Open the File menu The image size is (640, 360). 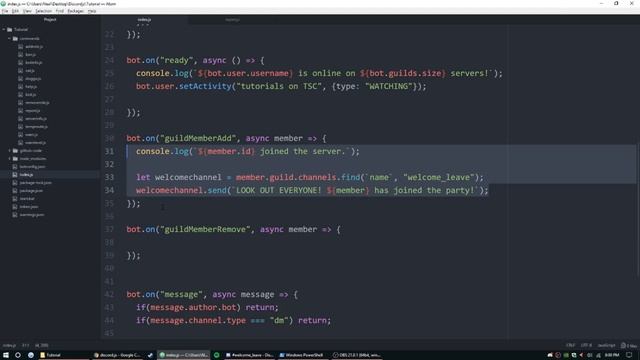pos(4,11)
